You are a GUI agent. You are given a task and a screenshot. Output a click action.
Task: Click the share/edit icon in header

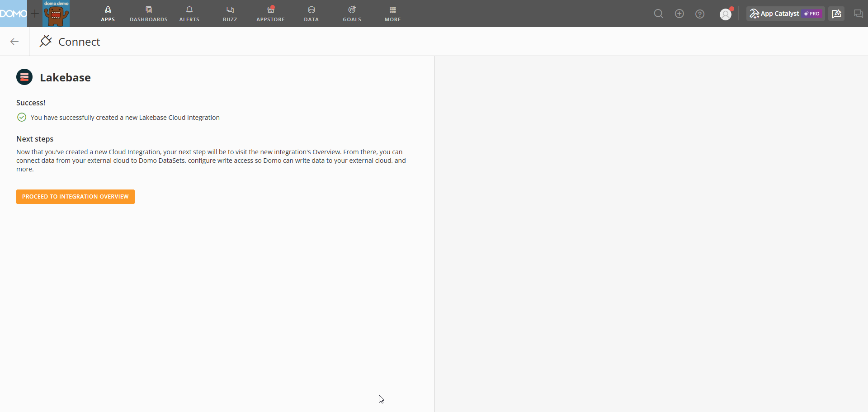836,14
